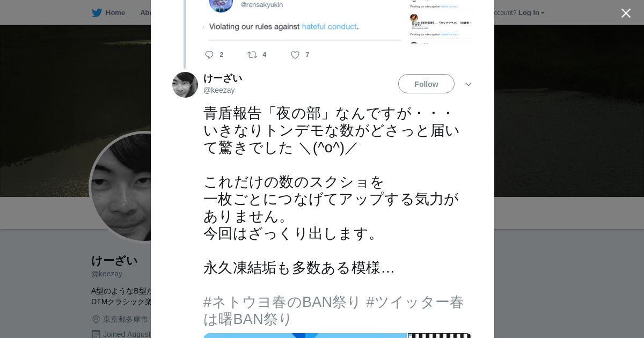This screenshot has width=644, height=338.
Task: Retweet the quoted tweet
Action: tap(252, 55)
